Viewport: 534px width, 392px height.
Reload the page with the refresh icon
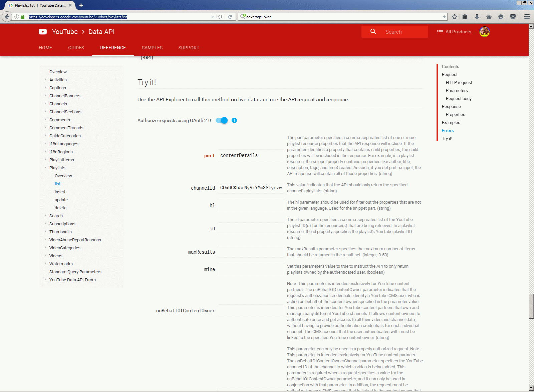[230, 17]
